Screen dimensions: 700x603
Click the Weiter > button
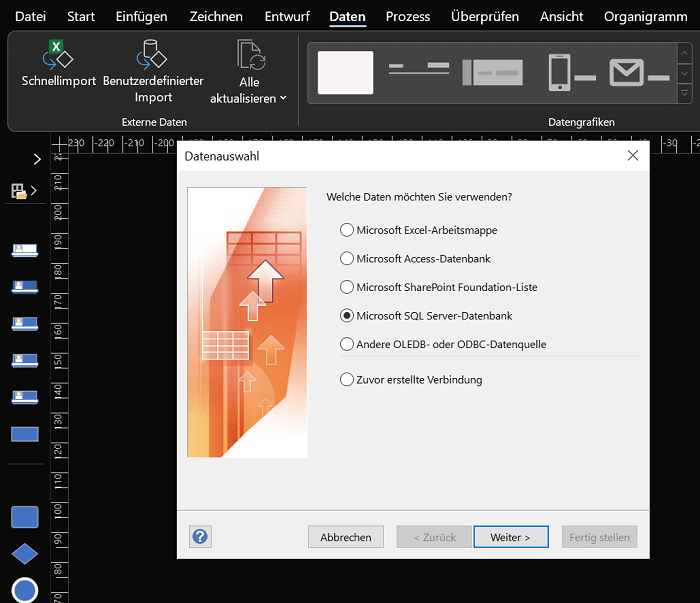pos(511,537)
